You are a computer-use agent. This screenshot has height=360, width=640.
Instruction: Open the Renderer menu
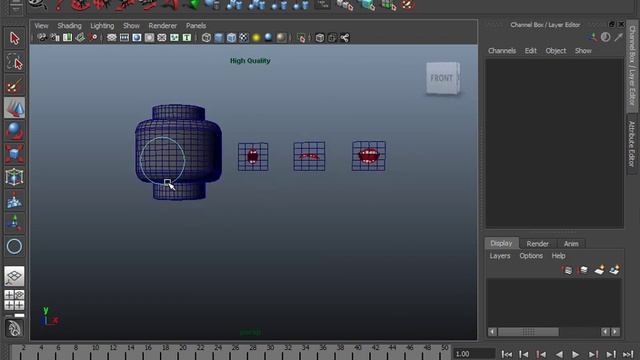[x=162, y=25]
